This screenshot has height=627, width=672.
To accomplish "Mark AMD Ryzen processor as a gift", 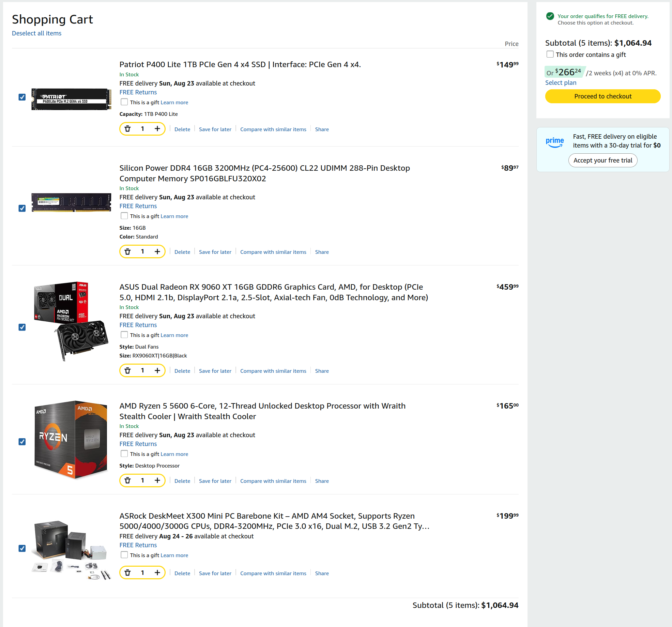I will pos(124,454).
